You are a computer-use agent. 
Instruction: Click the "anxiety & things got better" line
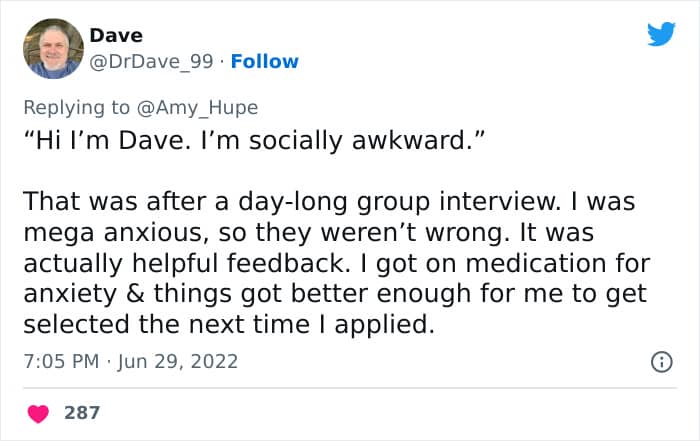point(335,294)
